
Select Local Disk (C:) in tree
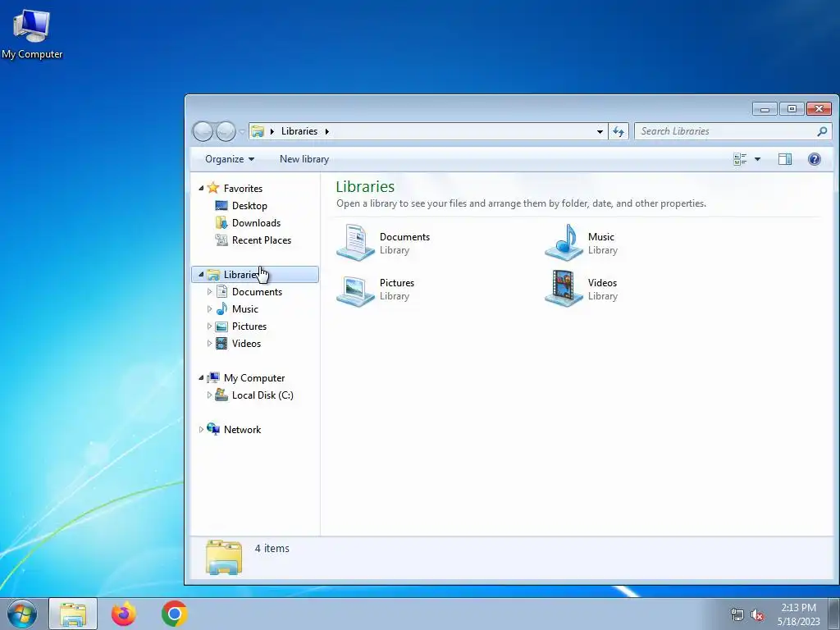click(262, 395)
